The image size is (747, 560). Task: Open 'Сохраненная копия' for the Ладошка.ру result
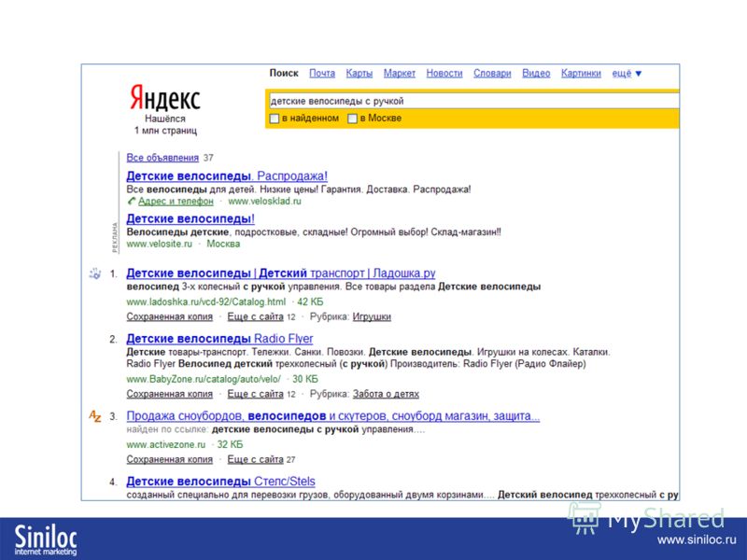click(x=170, y=316)
